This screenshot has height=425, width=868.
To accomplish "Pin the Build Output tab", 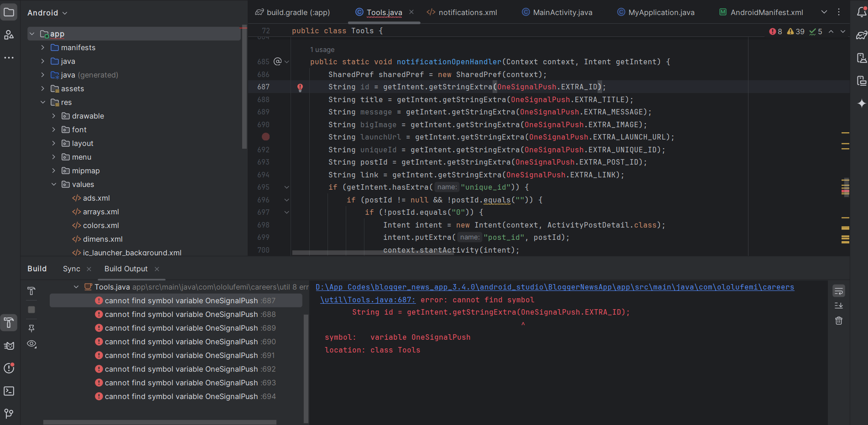I will [x=31, y=328].
